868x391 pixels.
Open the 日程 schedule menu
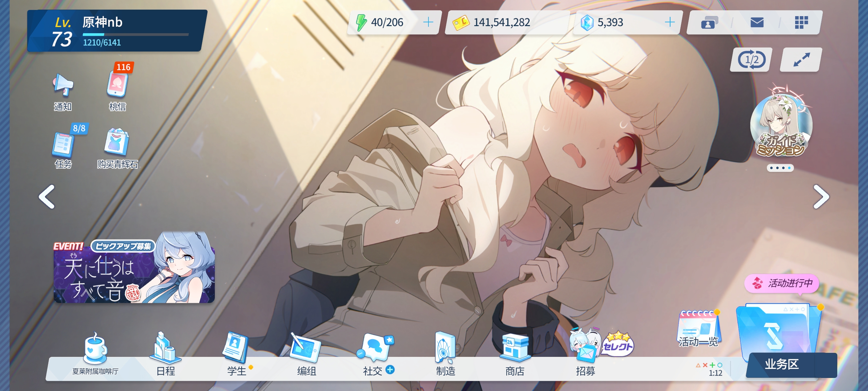(166, 354)
